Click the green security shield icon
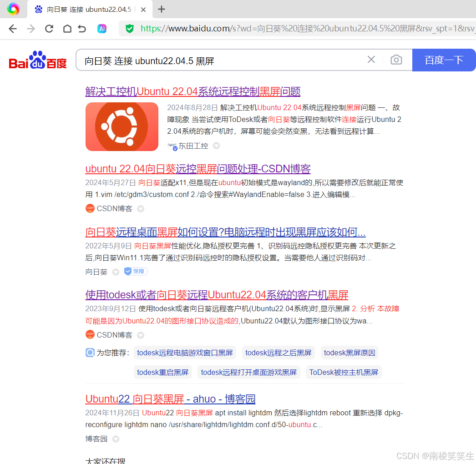The width and height of the screenshot is (476, 464). coord(130,29)
